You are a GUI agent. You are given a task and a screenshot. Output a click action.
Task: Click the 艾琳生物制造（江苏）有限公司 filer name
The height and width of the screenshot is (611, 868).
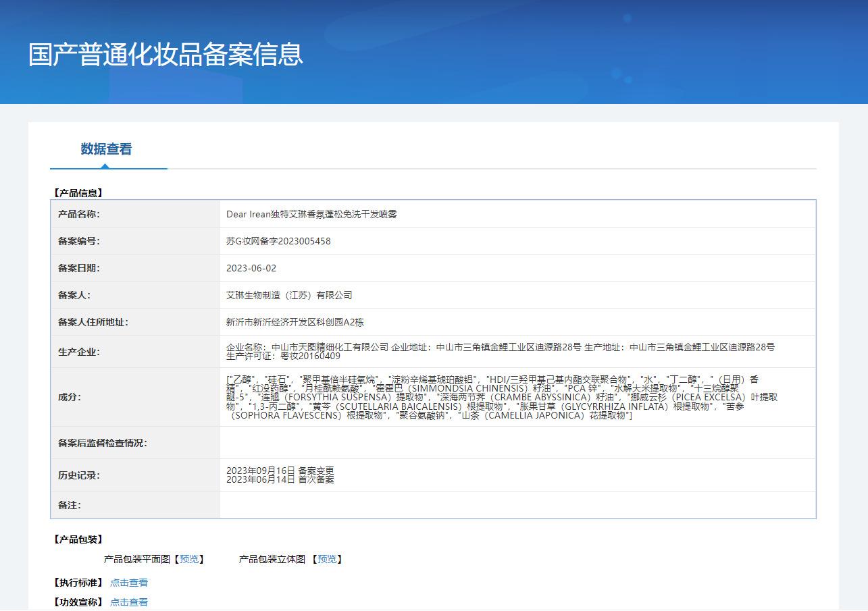point(289,295)
